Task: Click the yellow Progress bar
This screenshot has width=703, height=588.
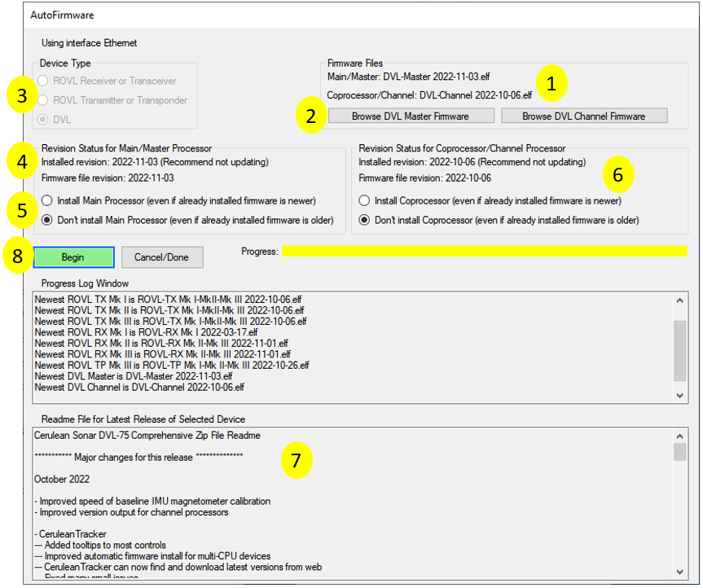Action: [484, 251]
